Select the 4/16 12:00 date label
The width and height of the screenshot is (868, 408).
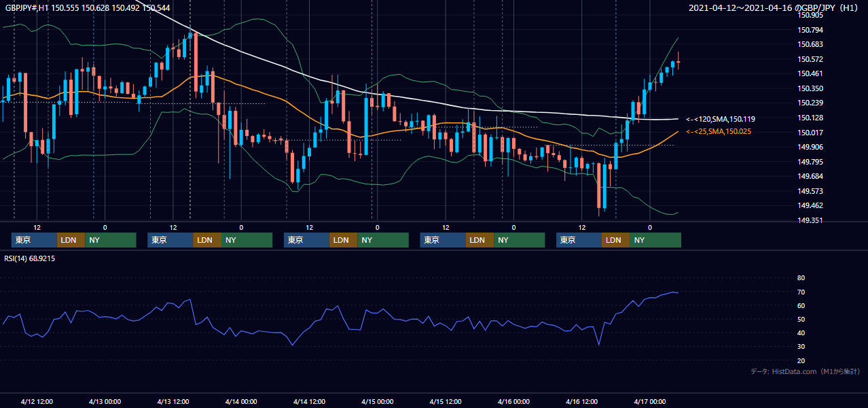pos(581,402)
